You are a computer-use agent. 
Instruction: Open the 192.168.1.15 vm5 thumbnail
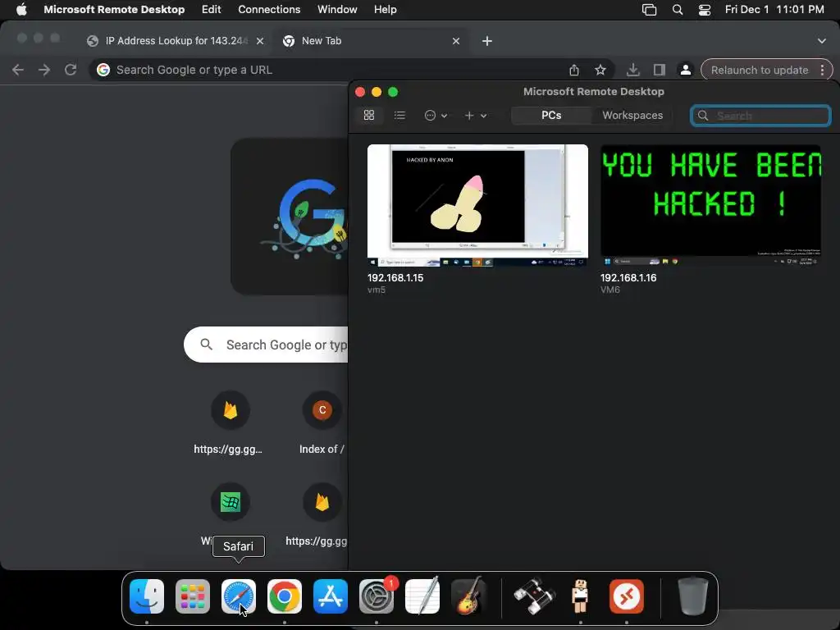click(x=477, y=205)
